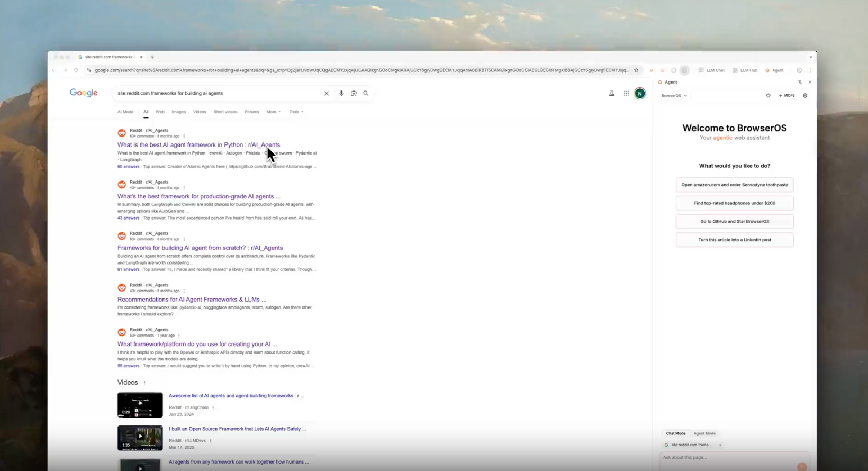Switch to Chat Mode
This screenshot has height=471, width=868.
(675, 433)
